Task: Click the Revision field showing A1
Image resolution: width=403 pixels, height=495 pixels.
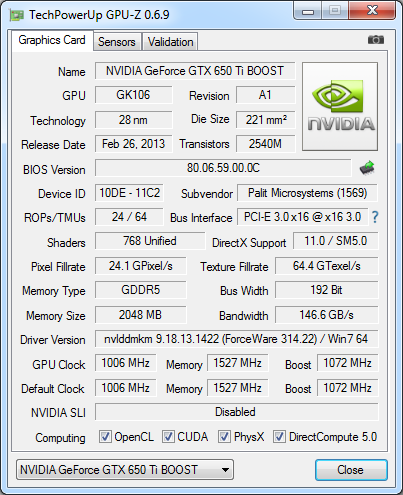Action: click(x=266, y=95)
